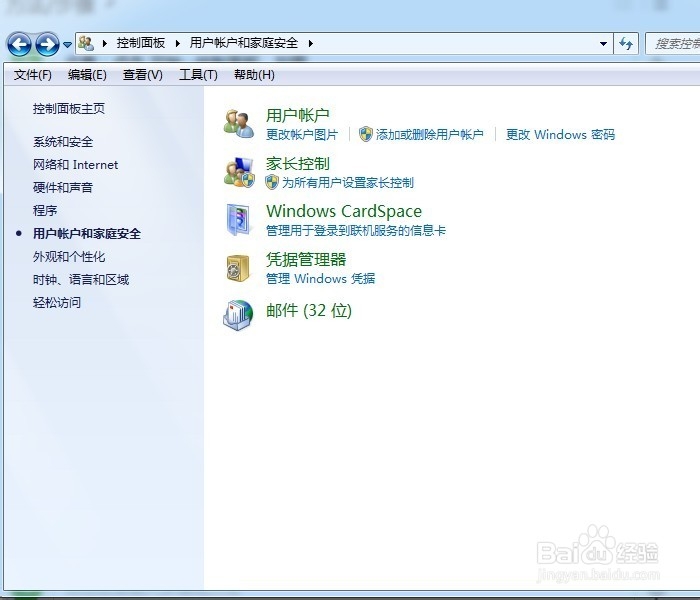Screen dimensions: 700x600
Task: Click 管理用于登录到联机服务的信息卡 link
Action: click(x=356, y=230)
